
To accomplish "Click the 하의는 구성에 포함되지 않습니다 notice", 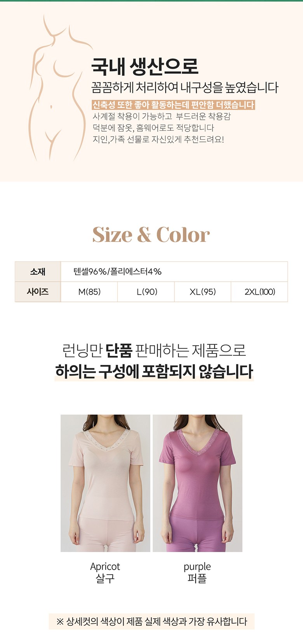I will click(154, 371).
